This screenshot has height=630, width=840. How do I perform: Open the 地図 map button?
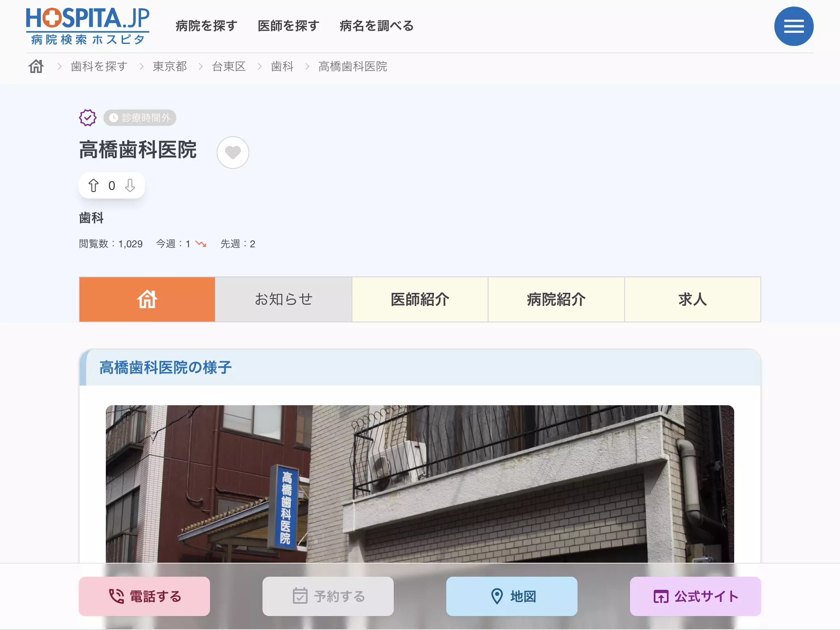point(512,596)
